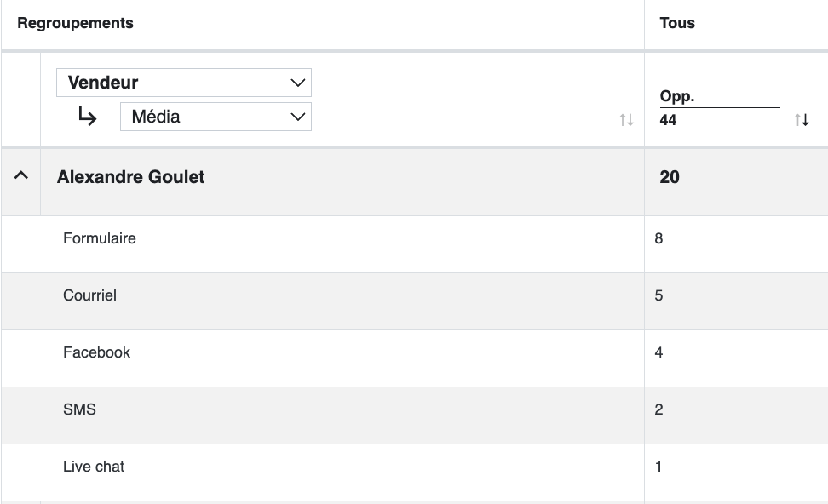Sort by Opp. column arrows
The height and width of the screenshot is (504, 828).
[x=801, y=120]
